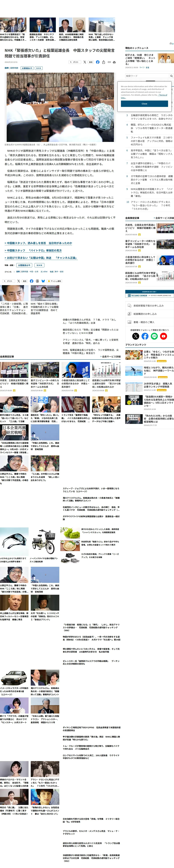
Task: Open sidebar article 超高層ビルは時代を映す野望
Action: (149, 277)
